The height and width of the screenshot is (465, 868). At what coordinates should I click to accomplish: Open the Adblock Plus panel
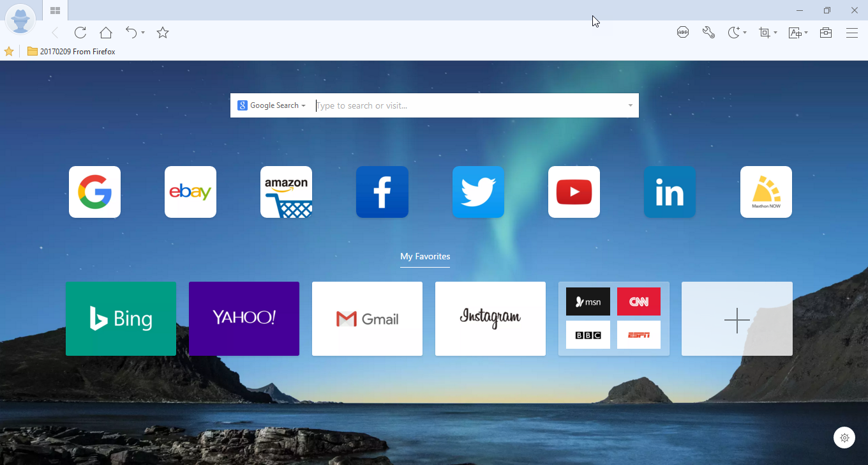[x=682, y=32]
